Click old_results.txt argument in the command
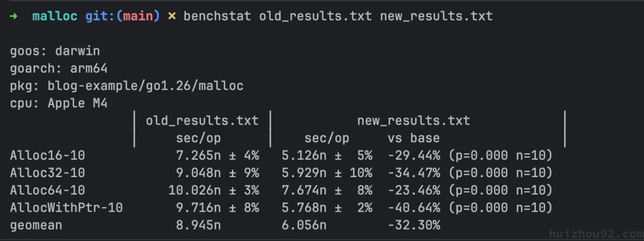Screen dimensions: 644x241 tap(315, 16)
